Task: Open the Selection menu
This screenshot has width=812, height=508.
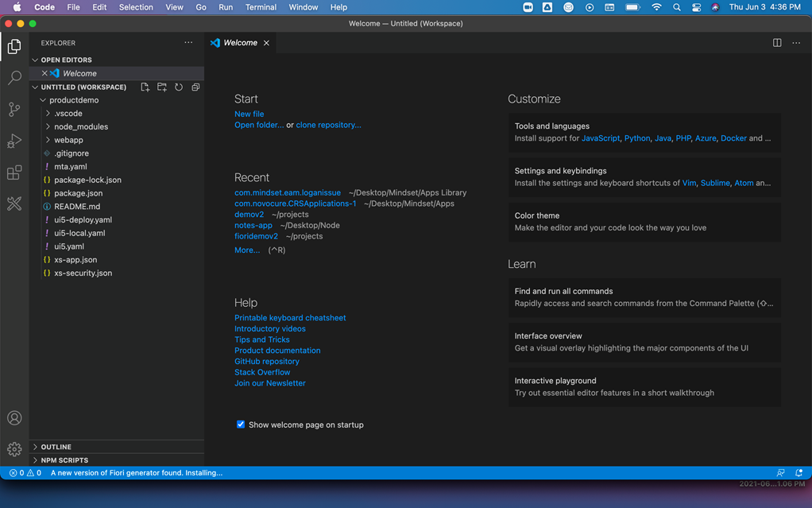Action: (x=136, y=7)
